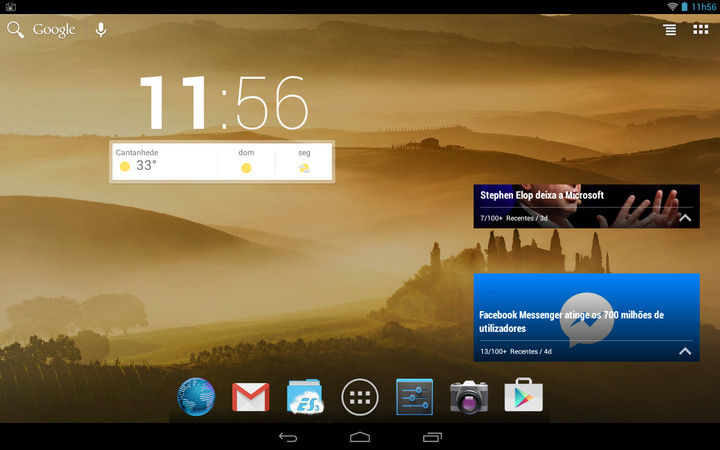Open the grid apps icon top right
The width and height of the screenshot is (720, 450).
coord(700,30)
